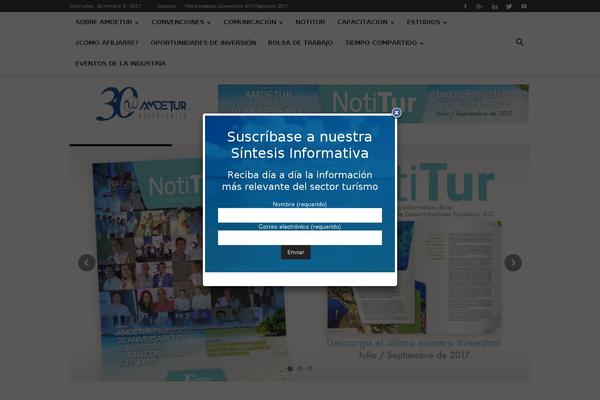Click the AMDETUR 30 aniversario logo

pos(142,104)
